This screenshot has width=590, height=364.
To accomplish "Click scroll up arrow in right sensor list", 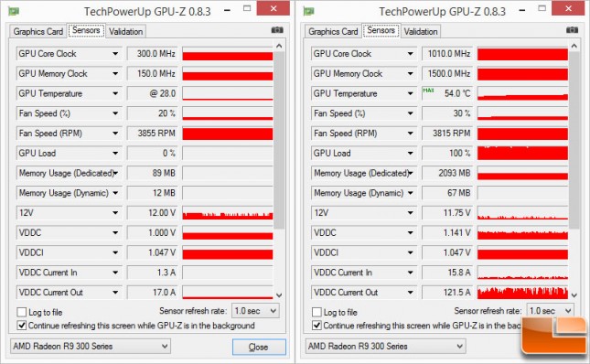I will (574, 46).
